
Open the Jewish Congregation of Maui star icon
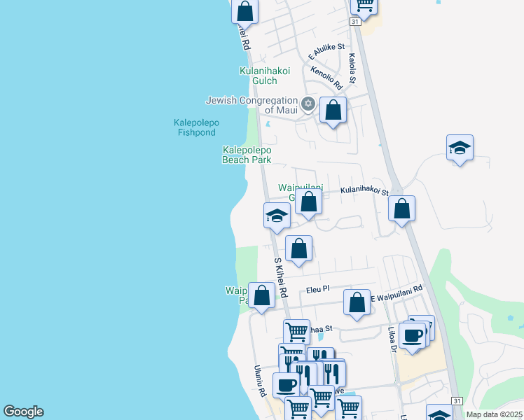[308, 104]
